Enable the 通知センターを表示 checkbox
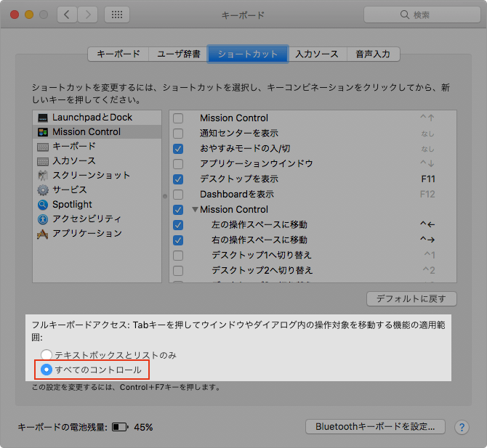Screen dimensions: 487x448 178,134
